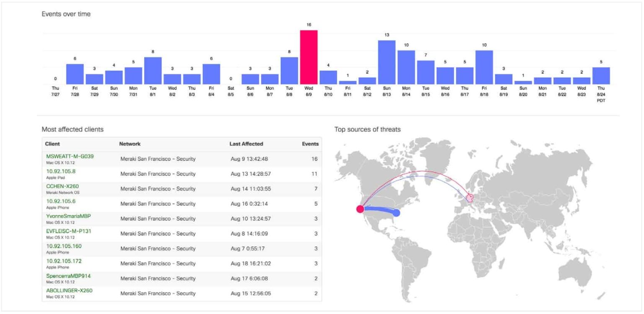Open the ABOLLINGER-X260 client entry
The width and height of the screenshot is (644, 314).
pyautogui.click(x=69, y=290)
